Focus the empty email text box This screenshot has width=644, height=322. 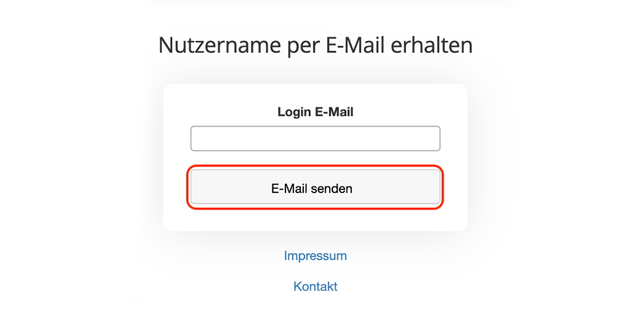point(315,138)
